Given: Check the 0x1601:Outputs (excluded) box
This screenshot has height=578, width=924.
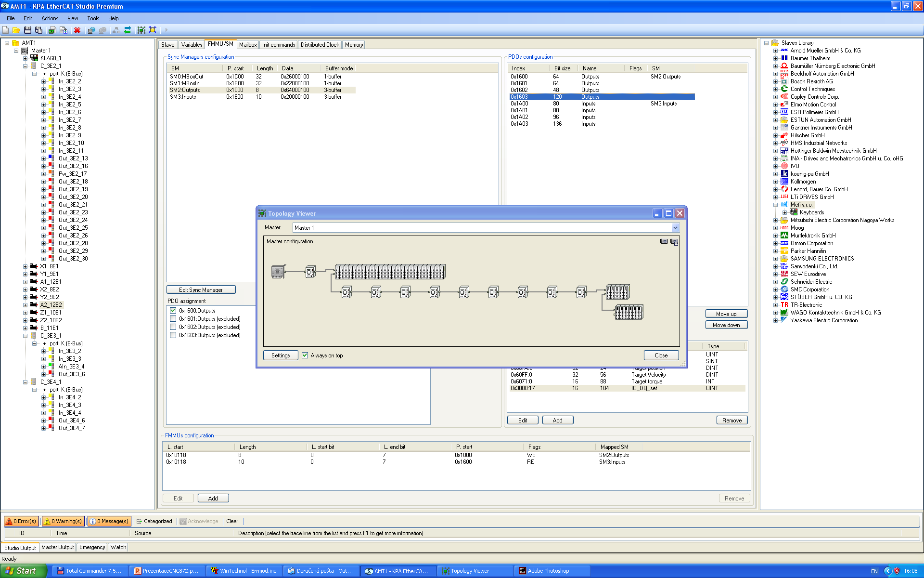Looking at the screenshot, I should click(173, 319).
